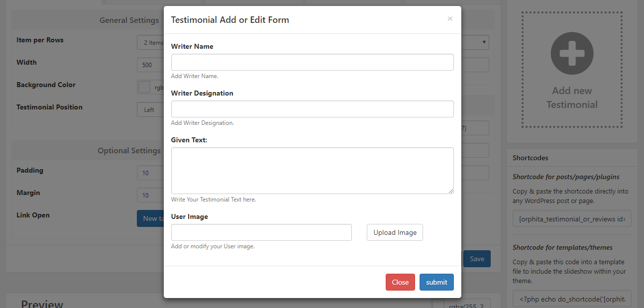Click the Upload Image button

pyautogui.click(x=395, y=232)
